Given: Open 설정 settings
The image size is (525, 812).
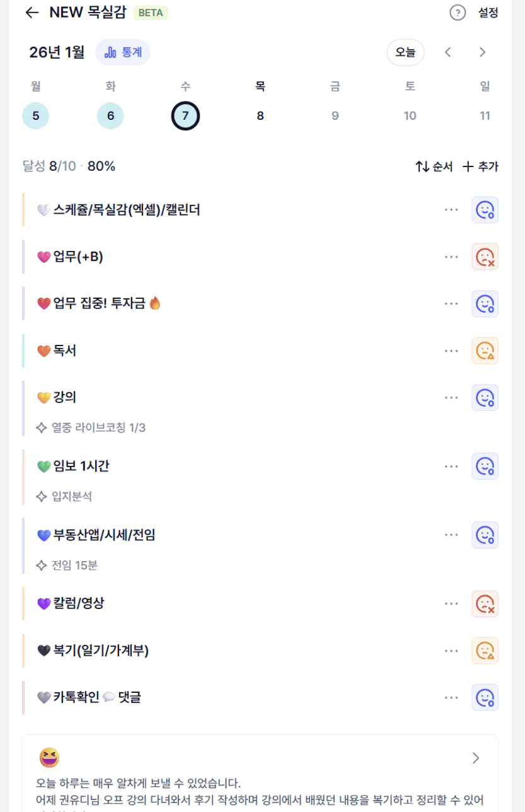Looking at the screenshot, I should pos(488,13).
